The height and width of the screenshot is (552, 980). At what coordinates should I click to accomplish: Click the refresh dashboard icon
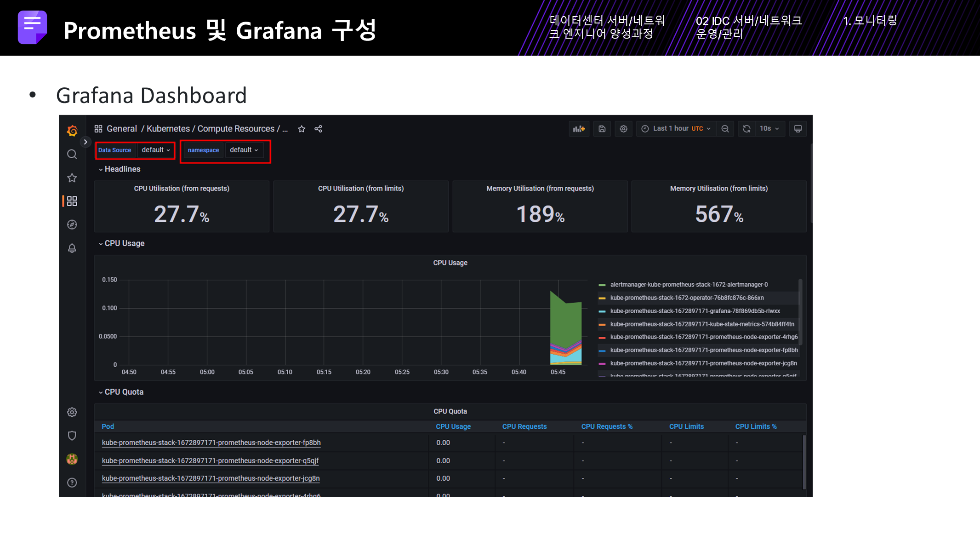click(x=746, y=129)
